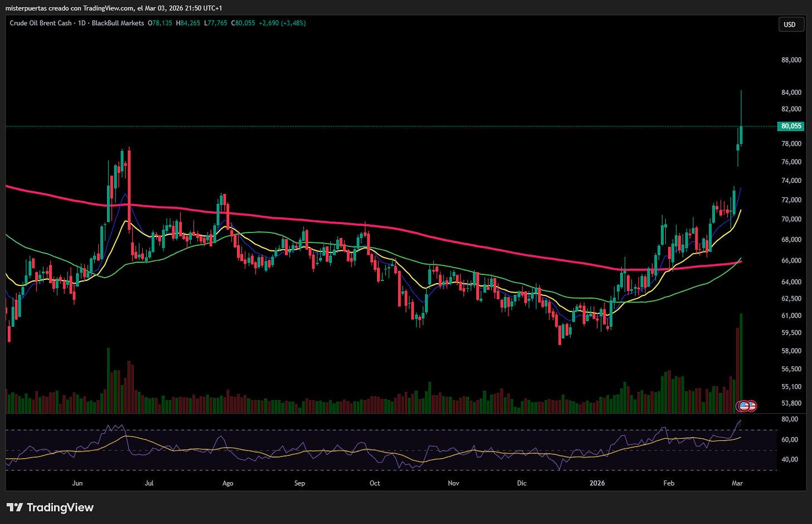The height and width of the screenshot is (524, 812).
Task: Click the Ago label on the time axis
Action: click(x=227, y=483)
